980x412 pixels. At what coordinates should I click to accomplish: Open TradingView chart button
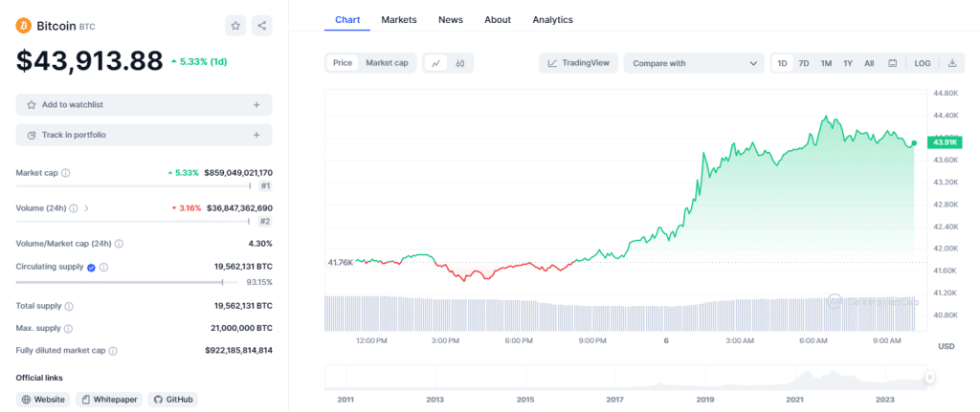pyautogui.click(x=579, y=63)
